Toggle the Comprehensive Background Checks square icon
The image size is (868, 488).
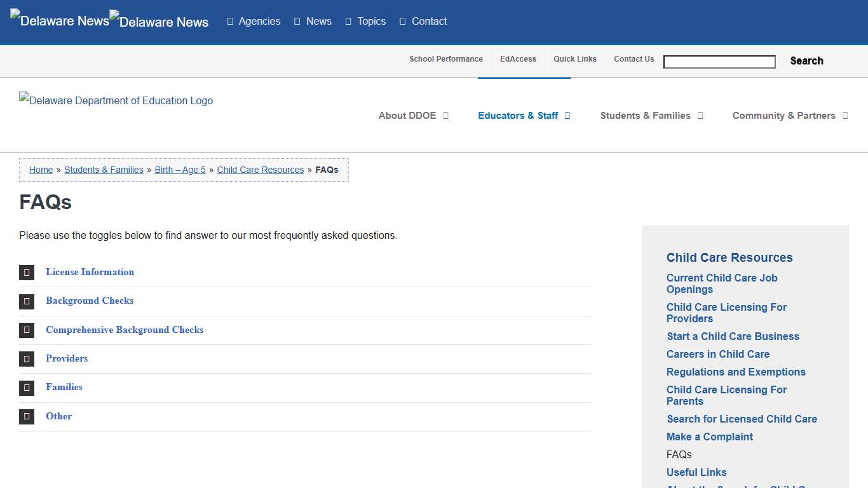pos(27,330)
